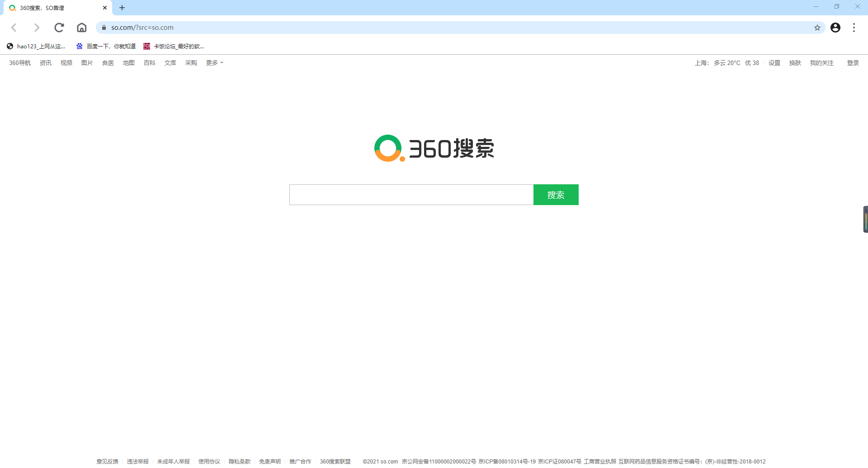The width and height of the screenshot is (868, 468).
Task: Close the 360搜索 tab
Action: [x=105, y=8]
